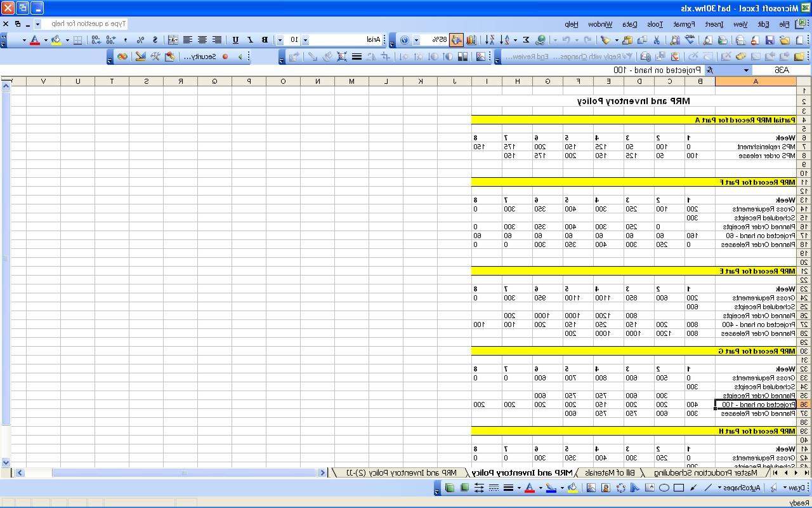Toggle Center alignment button
This screenshot has height=508, width=812.
(x=202, y=39)
